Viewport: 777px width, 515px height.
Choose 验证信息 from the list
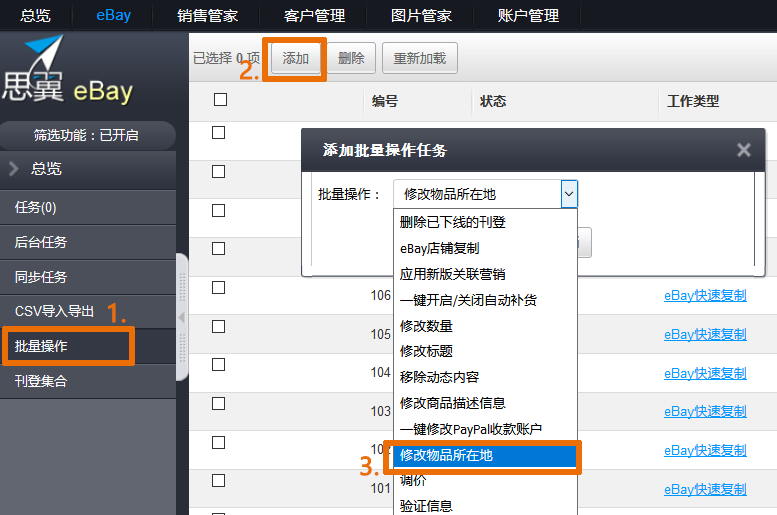coord(485,506)
